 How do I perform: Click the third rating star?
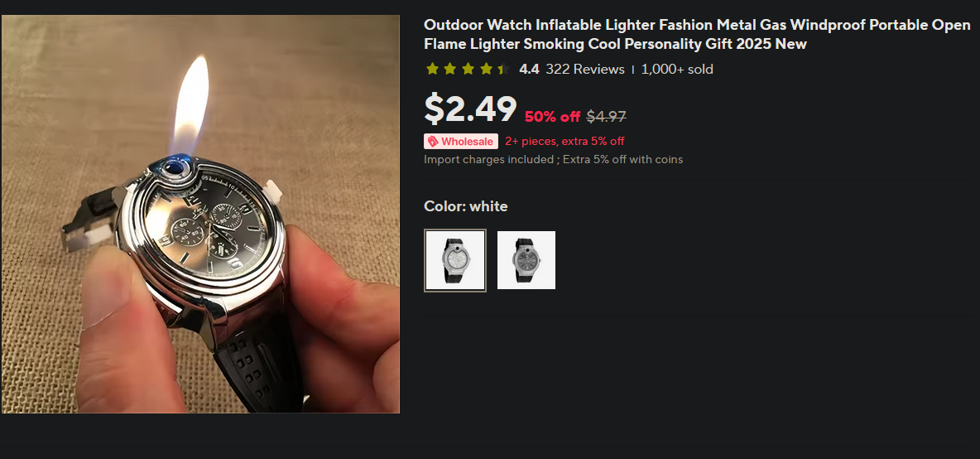click(468, 69)
